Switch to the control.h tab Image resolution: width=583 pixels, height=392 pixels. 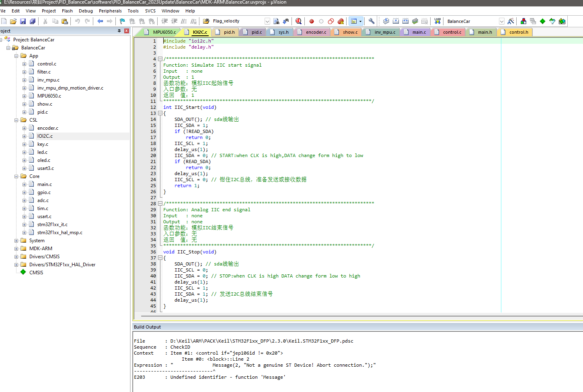tap(515, 32)
